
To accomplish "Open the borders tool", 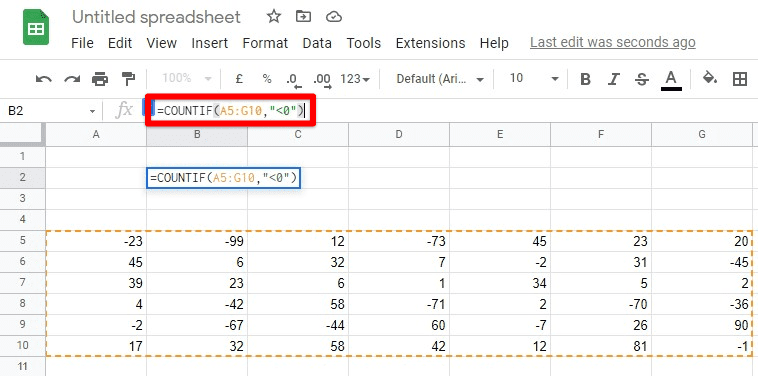I will tap(740, 79).
